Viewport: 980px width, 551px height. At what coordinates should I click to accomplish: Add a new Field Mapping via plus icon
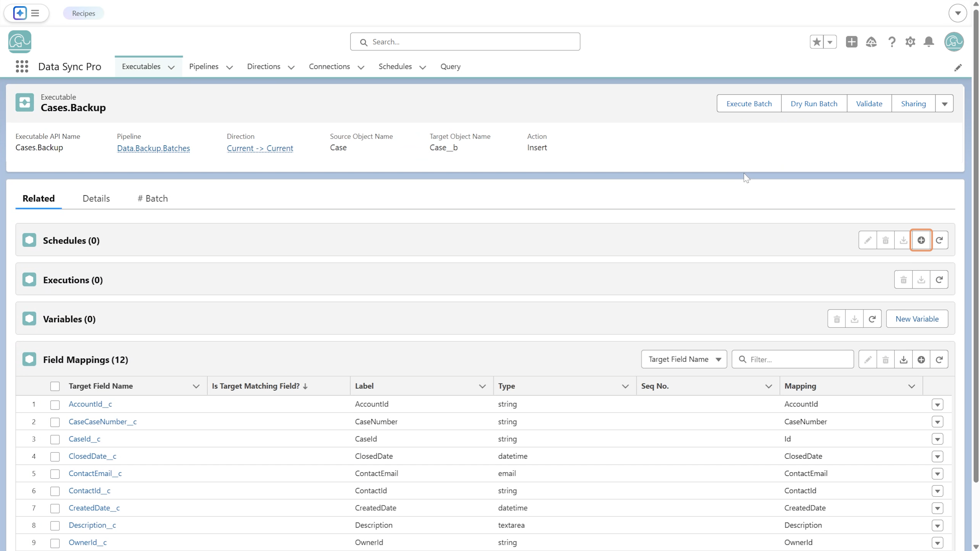(921, 359)
